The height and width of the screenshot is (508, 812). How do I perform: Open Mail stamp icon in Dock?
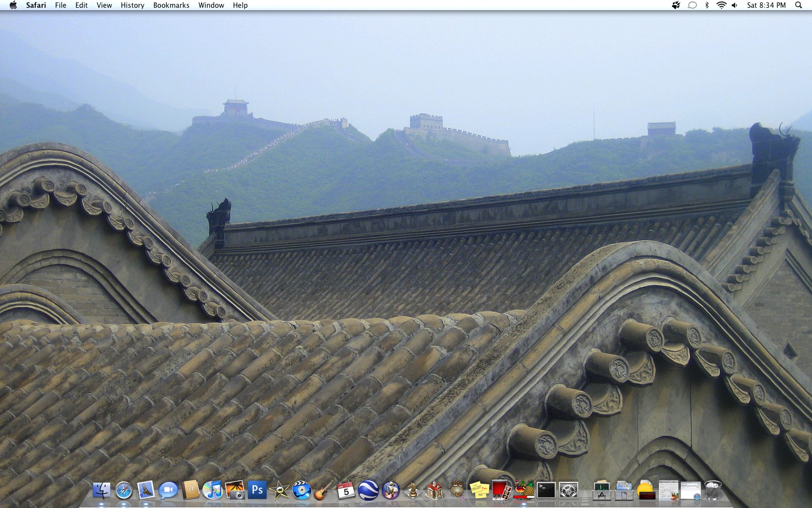coord(146,490)
